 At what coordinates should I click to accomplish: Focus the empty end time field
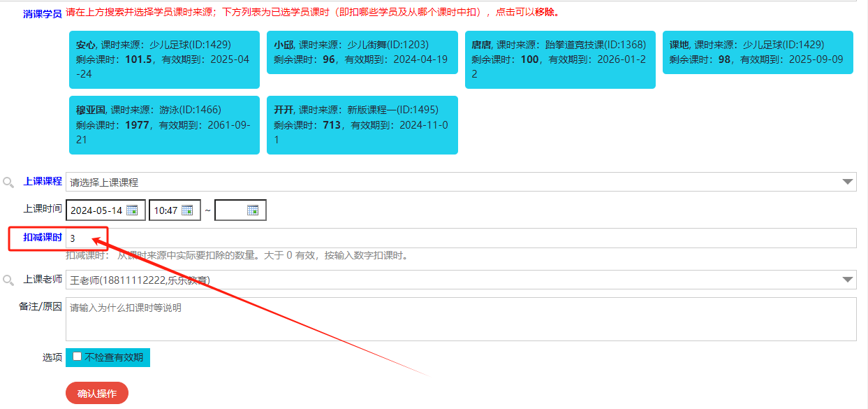click(x=240, y=210)
